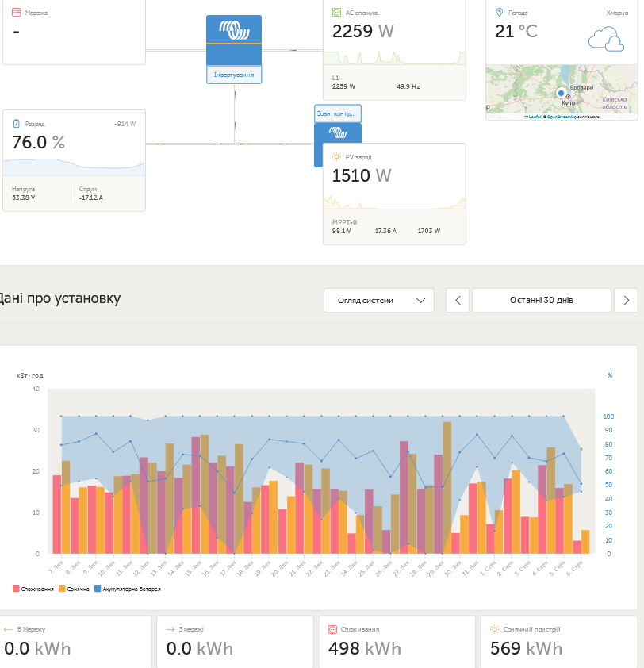
Task: Toggle Акумуляторна батарея series in legend
Action: coord(128,589)
